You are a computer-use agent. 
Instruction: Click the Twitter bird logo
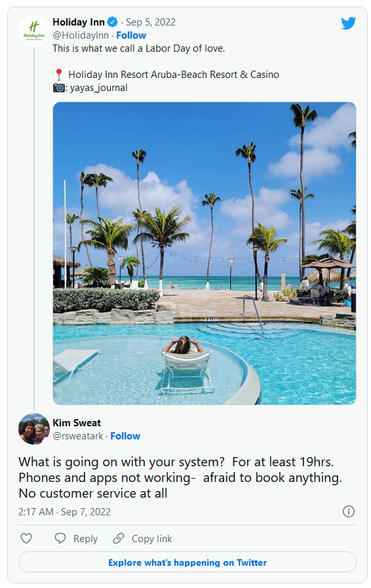click(348, 24)
